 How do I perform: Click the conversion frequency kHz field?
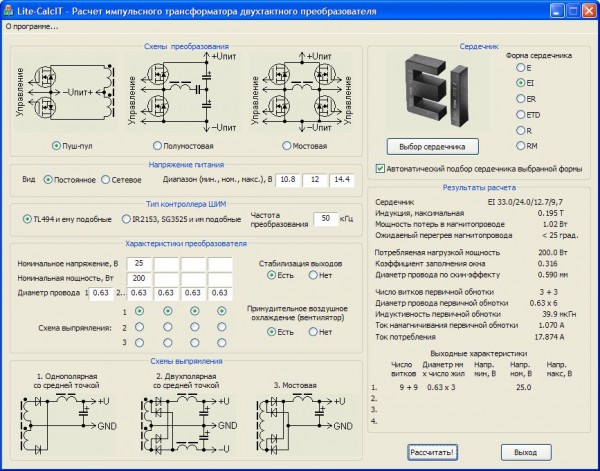pyautogui.click(x=327, y=218)
